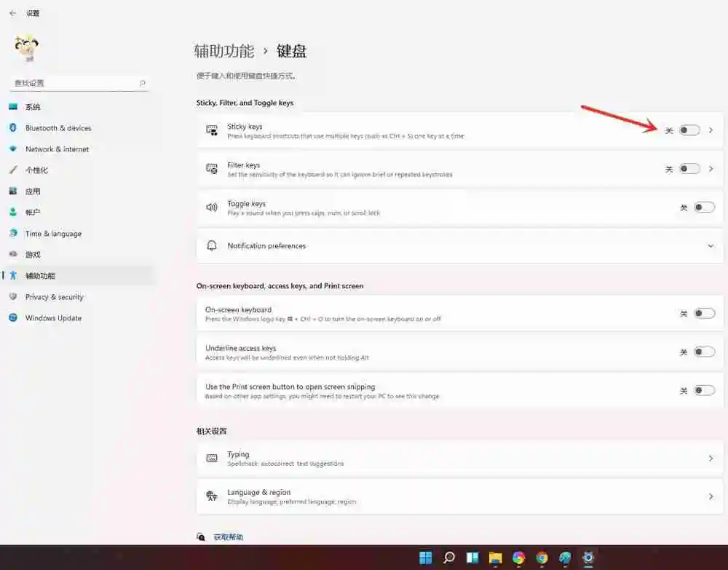
Task: Click the Language & region icon
Action: point(212,496)
